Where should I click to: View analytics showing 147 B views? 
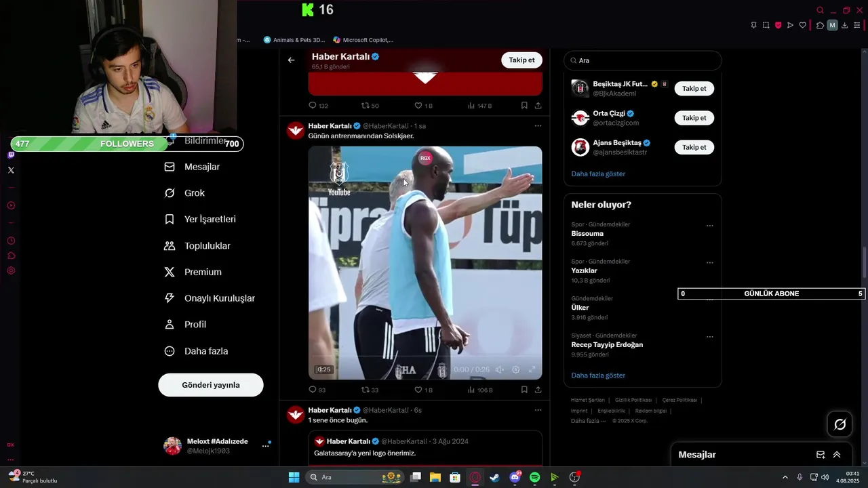pyautogui.click(x=480, y=106)
